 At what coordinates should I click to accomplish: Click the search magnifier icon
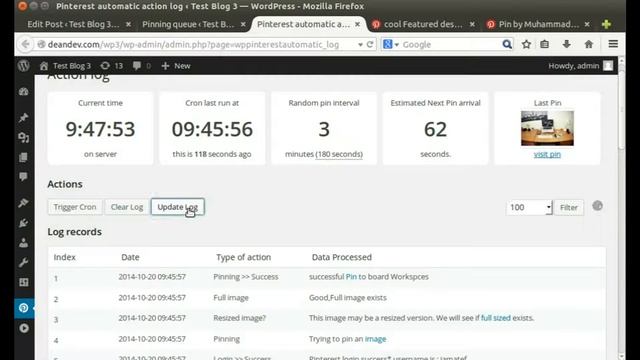coord(507,44)
